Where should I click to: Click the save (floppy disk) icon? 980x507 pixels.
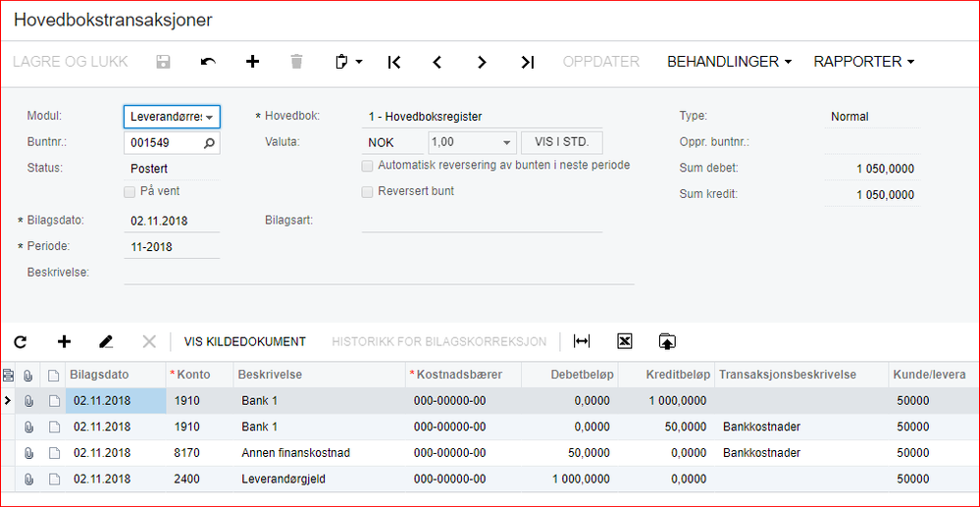click(x=163, y=62)
